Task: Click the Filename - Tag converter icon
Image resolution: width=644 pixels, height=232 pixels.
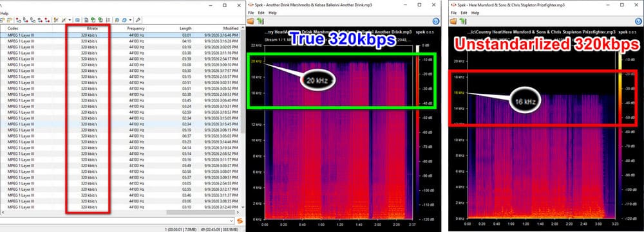Action: click(26, 20)
